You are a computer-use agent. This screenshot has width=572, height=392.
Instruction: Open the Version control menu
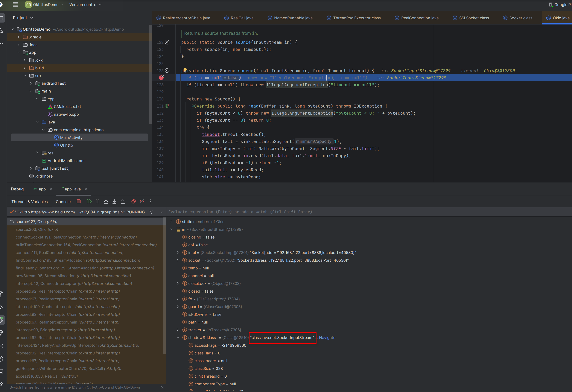[x=85, y=5]
